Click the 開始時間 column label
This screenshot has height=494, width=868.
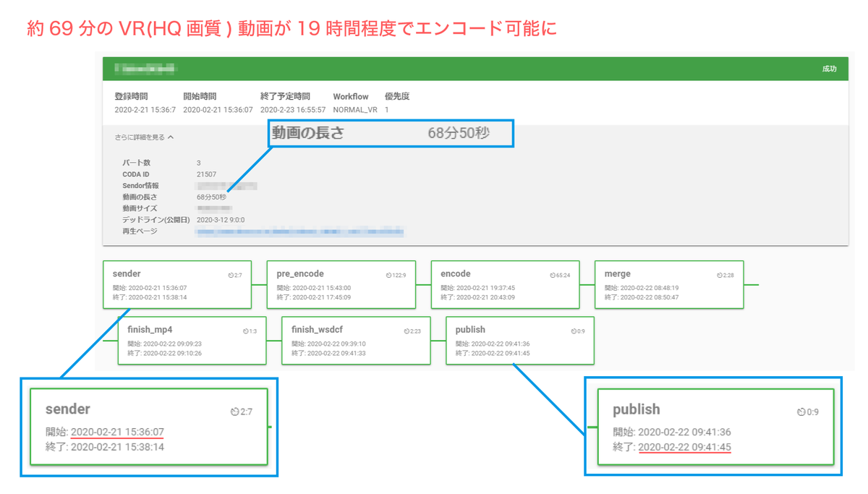tap(200, 96)
